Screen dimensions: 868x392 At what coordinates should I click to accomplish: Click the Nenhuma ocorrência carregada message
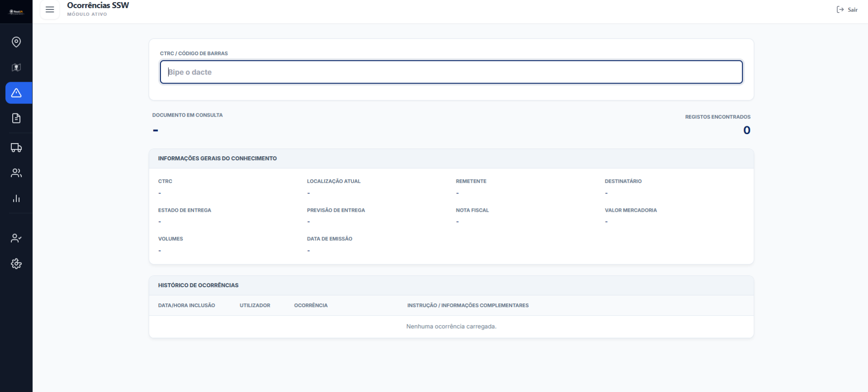(x=451, y=327)
